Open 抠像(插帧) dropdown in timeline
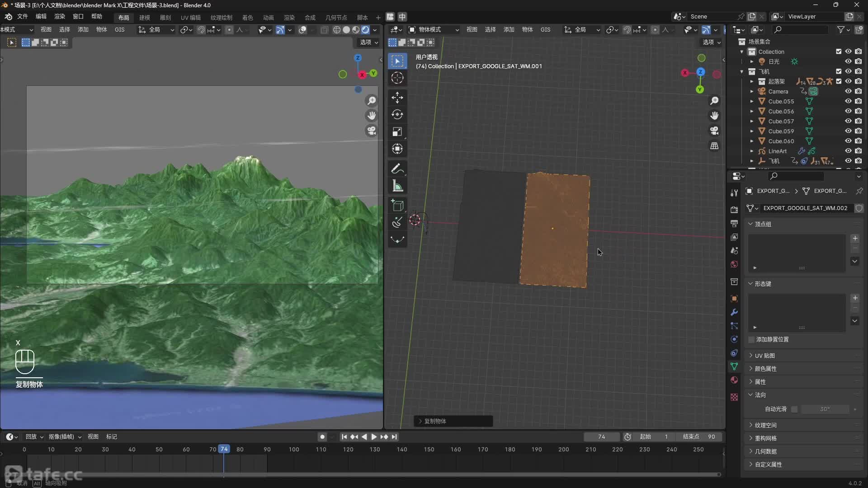The width and height of the screenshot is (868, 488). 65,436
